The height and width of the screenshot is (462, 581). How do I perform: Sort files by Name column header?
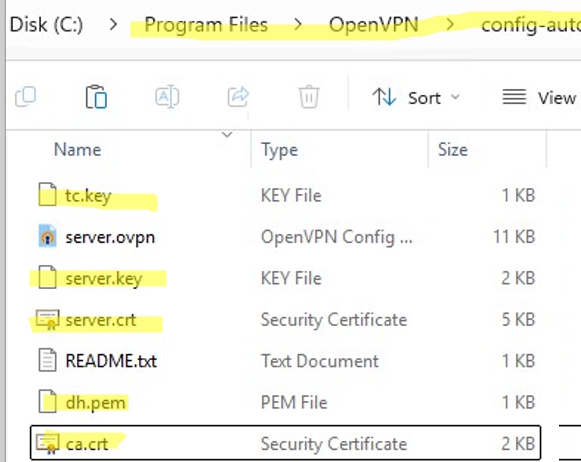(77, 150)
